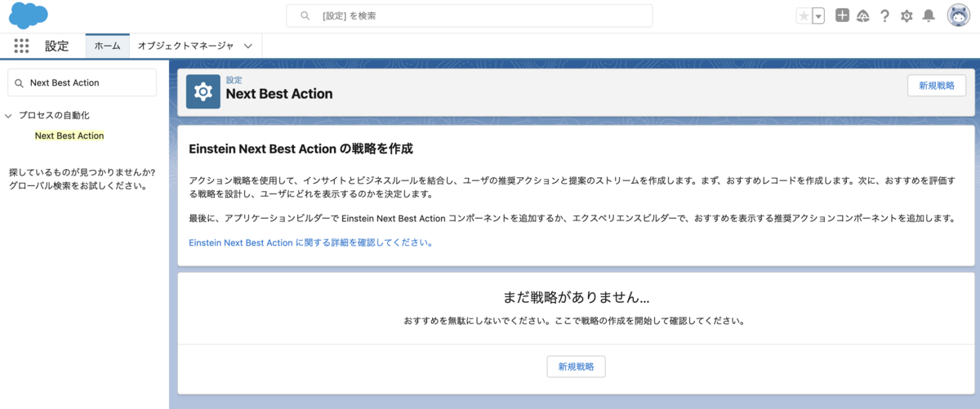Click the 設定 breadcrumb above page title
The image size is (980, 409).
click(234, 80)
